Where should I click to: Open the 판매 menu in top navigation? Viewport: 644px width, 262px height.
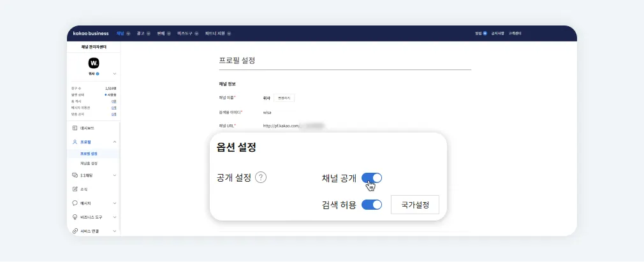161,33
